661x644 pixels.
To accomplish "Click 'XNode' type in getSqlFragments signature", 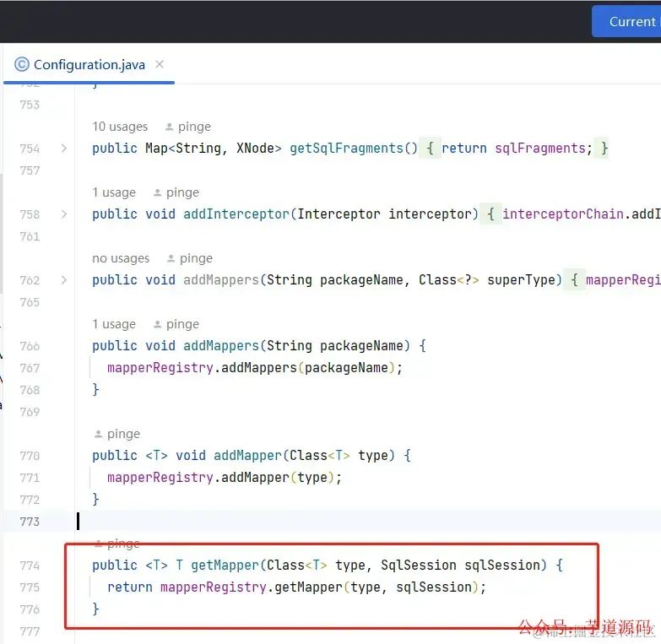I will [255, 149].
